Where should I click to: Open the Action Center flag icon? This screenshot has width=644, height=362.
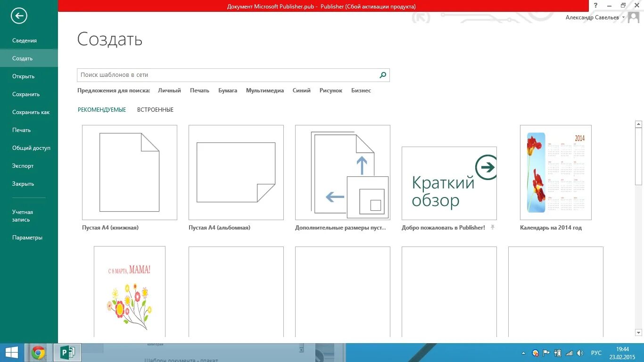(546, 353)
